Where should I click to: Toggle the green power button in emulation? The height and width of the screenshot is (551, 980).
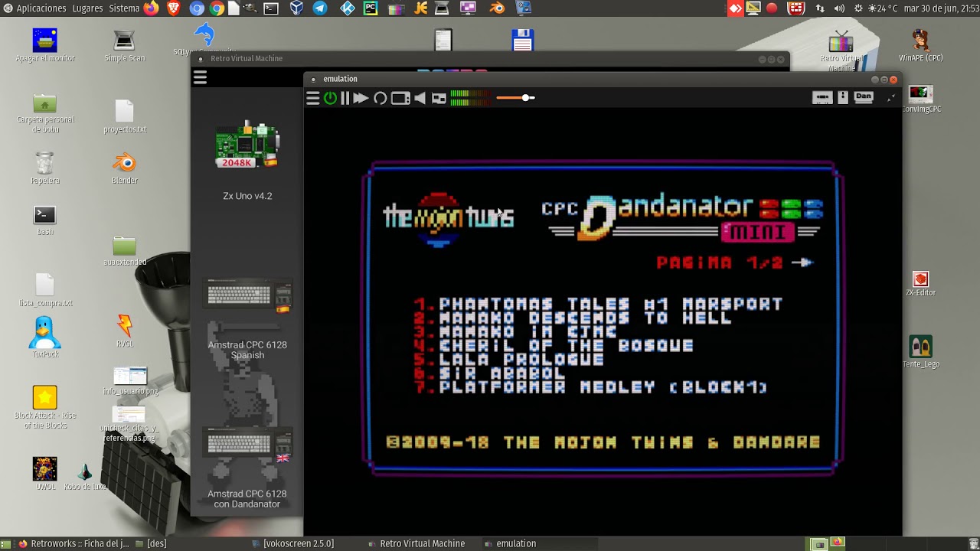tap(330, 98)
